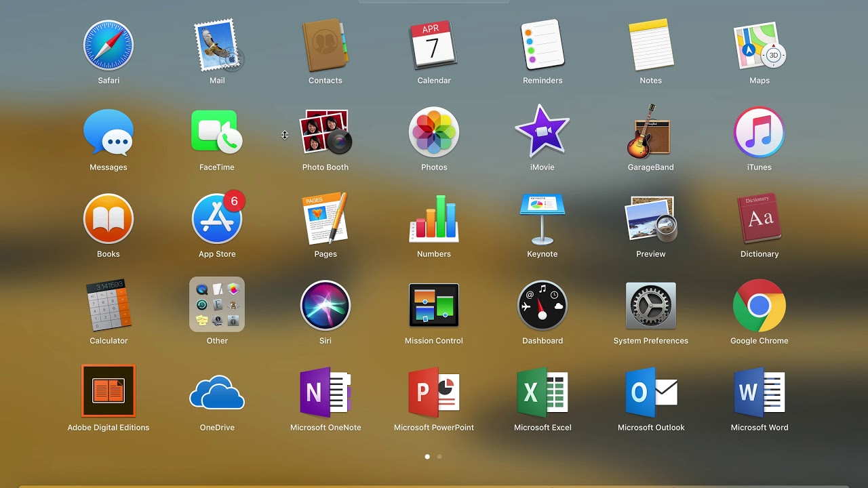
Task: Open System Preferences
Action: (x=651, y=306)
